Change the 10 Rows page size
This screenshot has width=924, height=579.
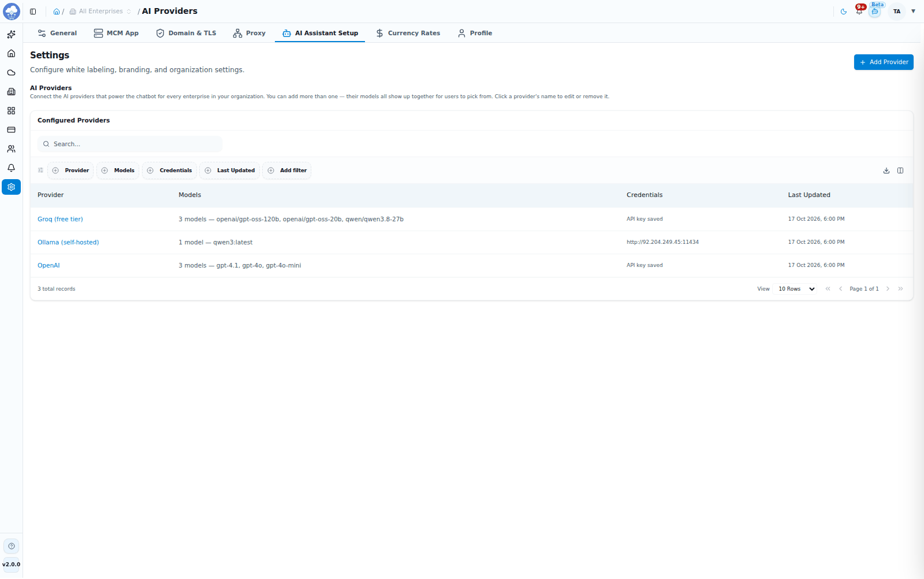[796, 289]
